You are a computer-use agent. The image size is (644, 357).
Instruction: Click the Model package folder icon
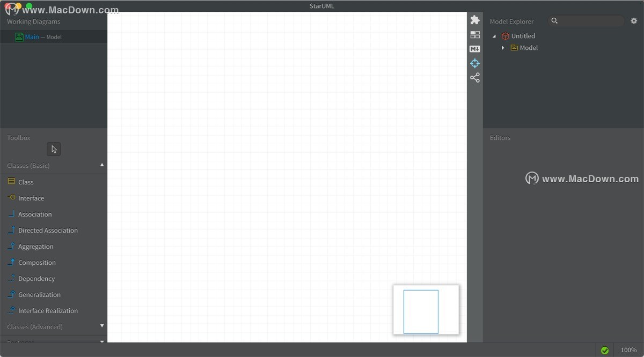point(514,48)
